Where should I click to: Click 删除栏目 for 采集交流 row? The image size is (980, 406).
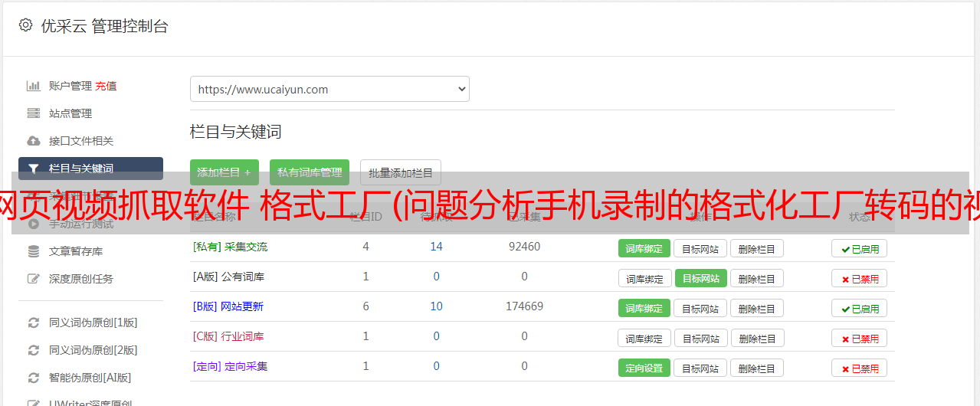point(757,248)
